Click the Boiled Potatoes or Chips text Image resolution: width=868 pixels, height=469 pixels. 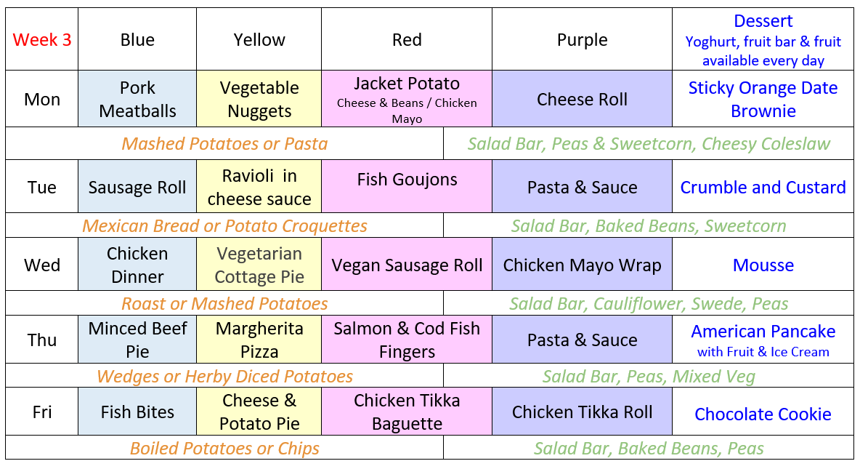click(x=224, y=448)
